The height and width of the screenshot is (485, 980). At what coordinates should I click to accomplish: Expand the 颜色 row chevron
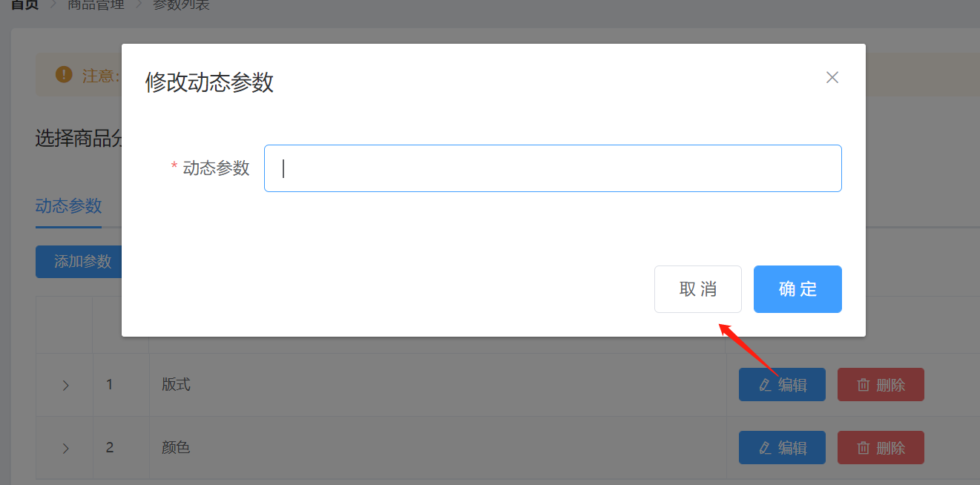65,449
